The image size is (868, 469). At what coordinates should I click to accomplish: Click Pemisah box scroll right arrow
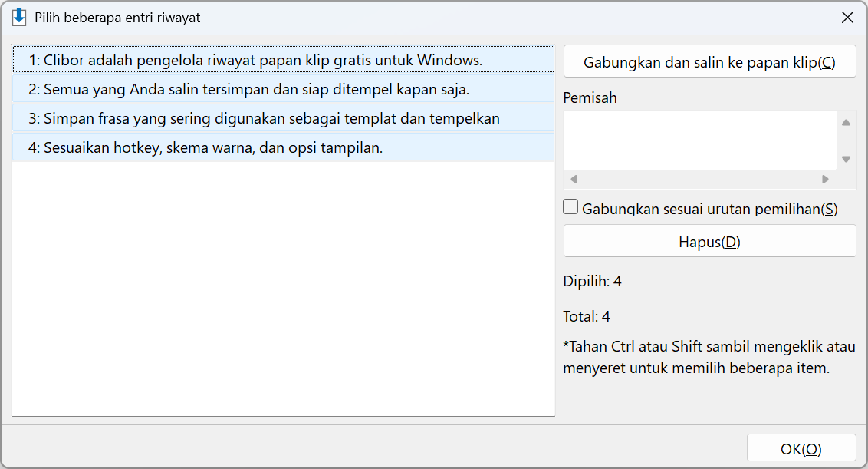pyautogui.click(x=825, y=179)
